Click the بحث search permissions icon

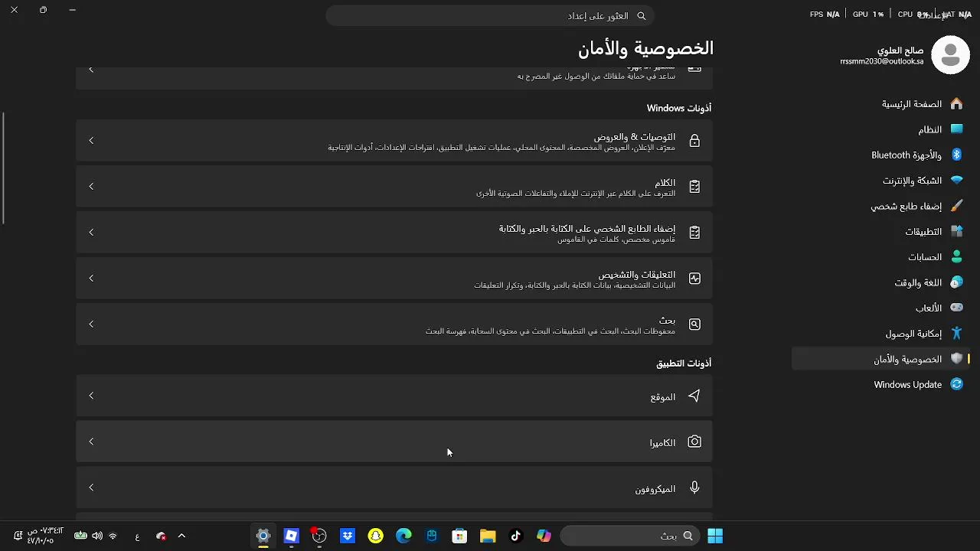tap(694, 324)
